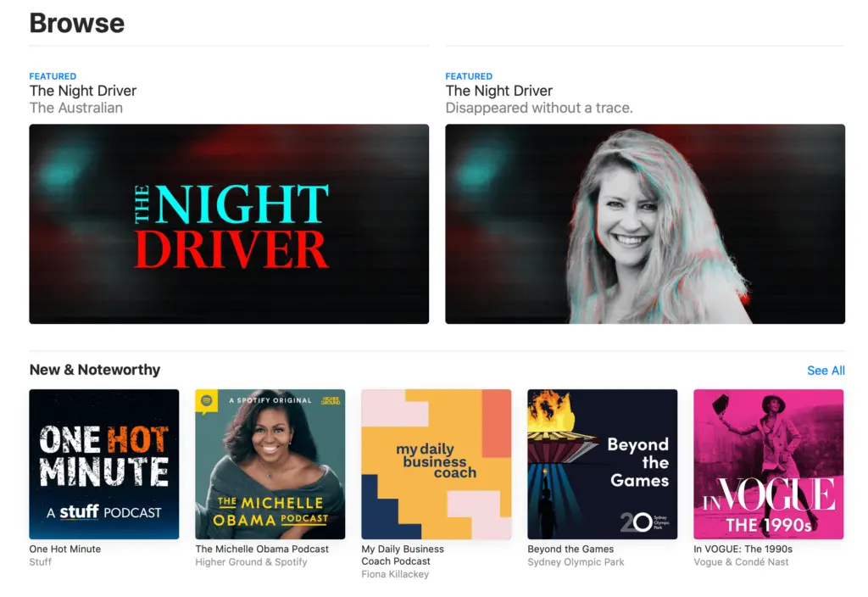The height and width of the screenshot is (597, 868).
Task: Open See All for New & Noteworthy
Action: point(826,371)
